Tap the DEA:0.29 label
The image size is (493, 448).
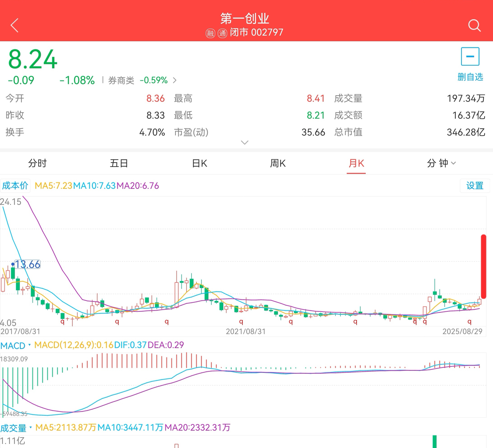[166, 345]
